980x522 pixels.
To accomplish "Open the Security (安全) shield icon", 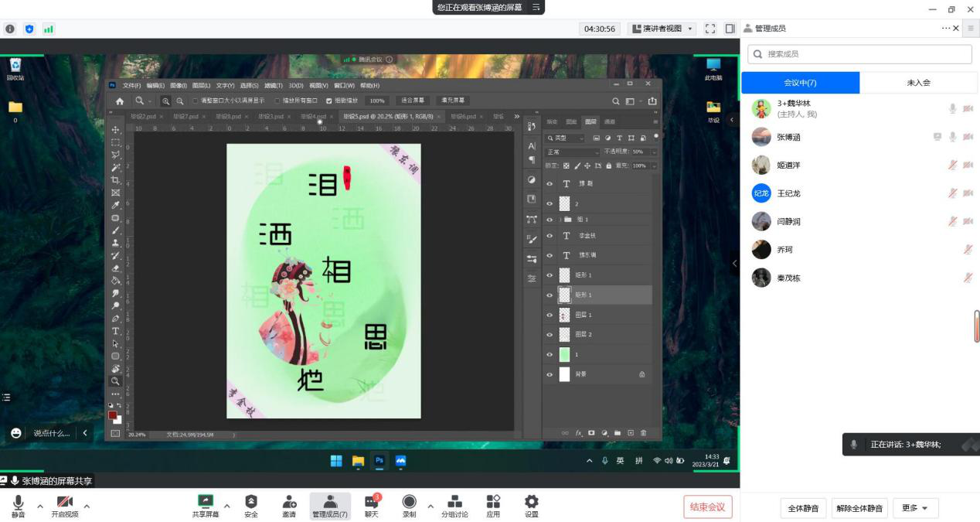I will (x=251, y=506).
